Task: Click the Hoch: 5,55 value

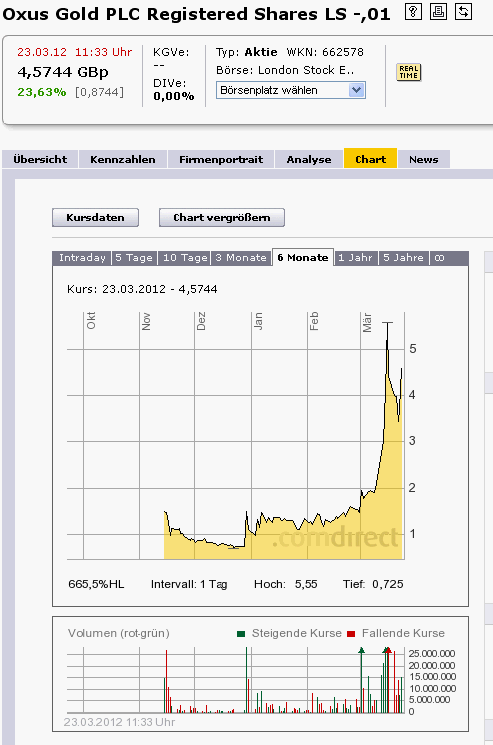Action: point(285,584)
